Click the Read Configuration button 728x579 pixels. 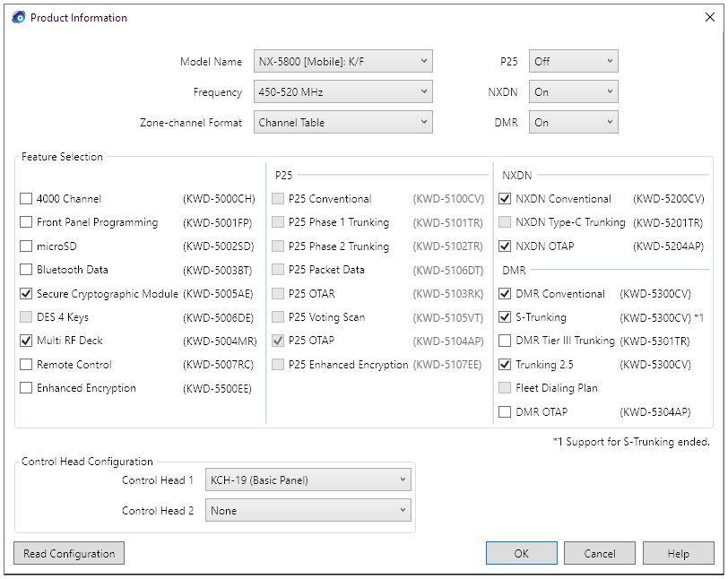[69, 554]
